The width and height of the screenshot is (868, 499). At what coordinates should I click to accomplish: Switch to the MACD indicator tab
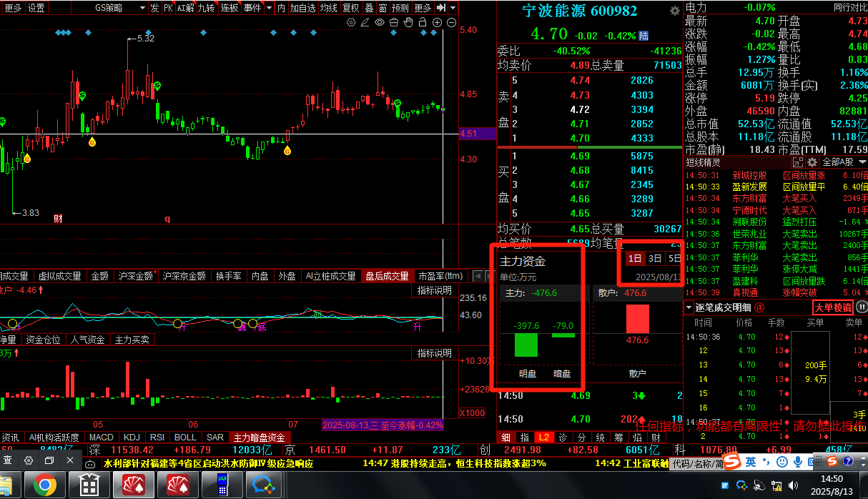[x=101, y=437]
